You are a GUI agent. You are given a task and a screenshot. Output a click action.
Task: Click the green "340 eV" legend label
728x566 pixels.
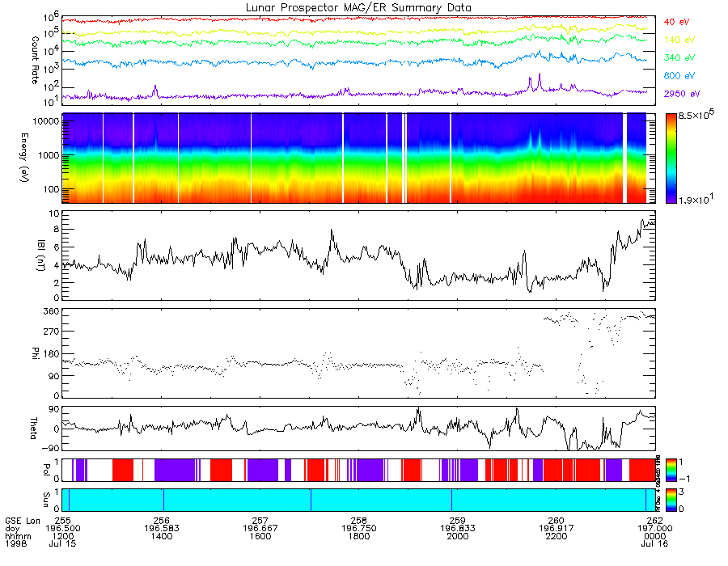click(679, 57)
